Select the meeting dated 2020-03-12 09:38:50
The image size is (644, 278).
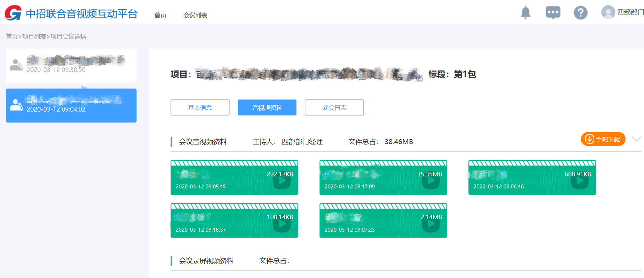(71, 66)
